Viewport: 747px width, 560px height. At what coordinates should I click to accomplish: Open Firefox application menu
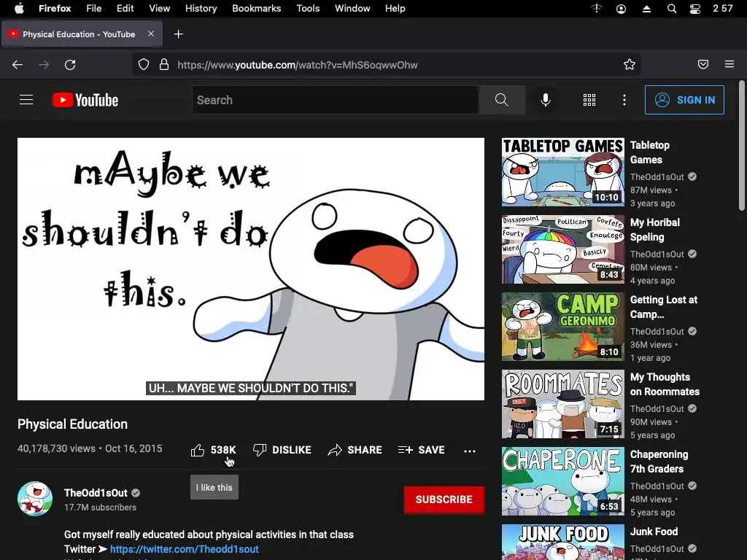(x=729, y=64)
